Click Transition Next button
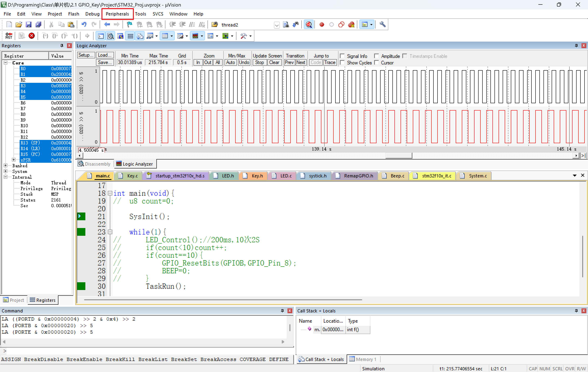588x372 pixels. [301, 62]
